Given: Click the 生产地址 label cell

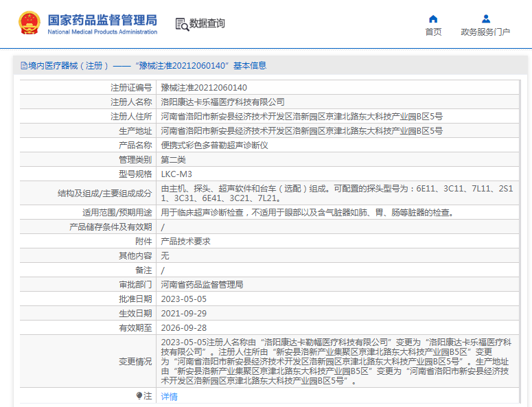Looking at the screenshot, I should point(88,131).
